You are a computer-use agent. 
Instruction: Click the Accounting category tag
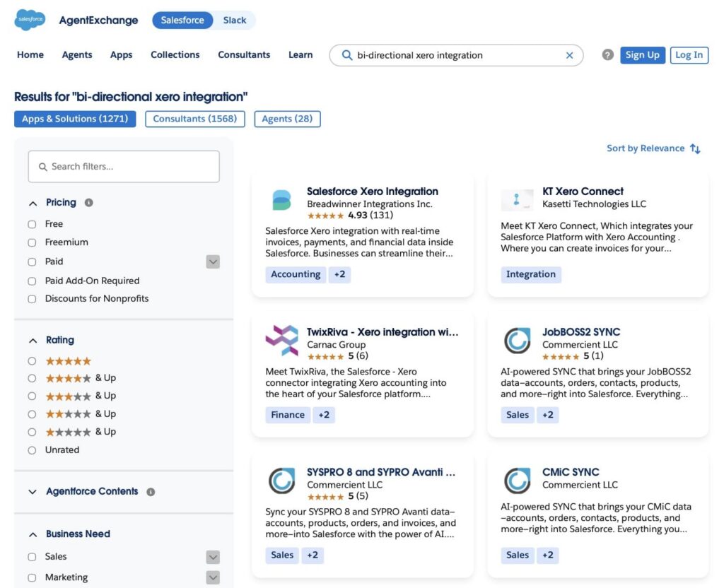click(296, 275)
